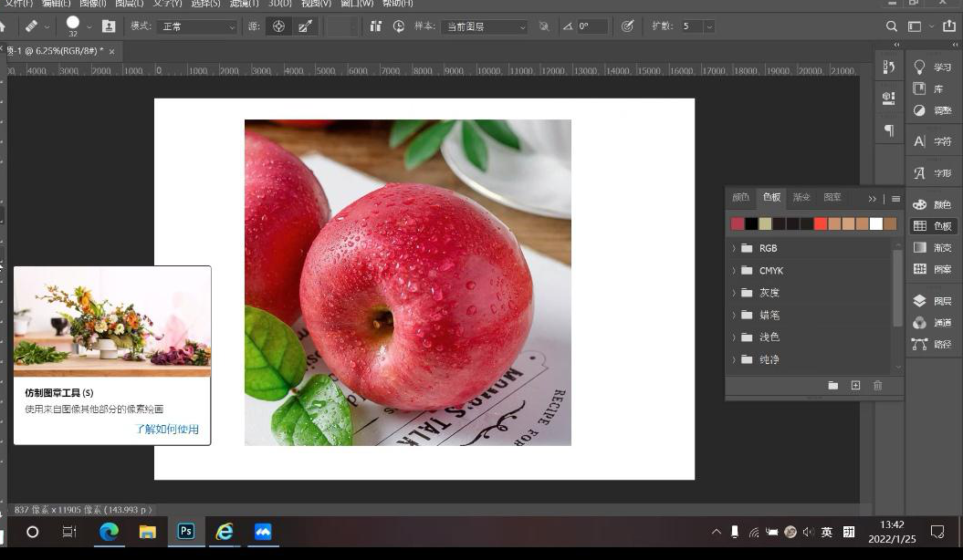Viewport: 963px width, 560px height.
Task: Click the 了解如何使用 link in tooltip
Action: pyautogui.click(x=167, y=429)
